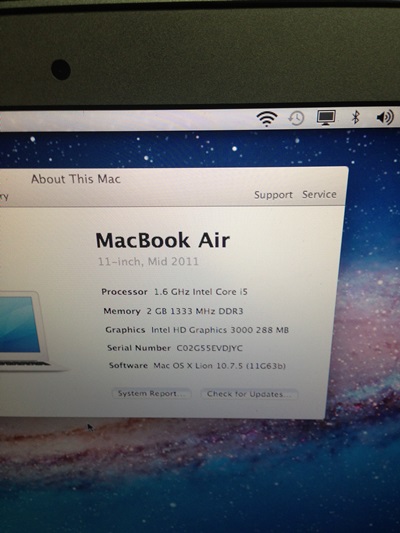
Task: Switch to the Service tab
Action: [319, 194]
